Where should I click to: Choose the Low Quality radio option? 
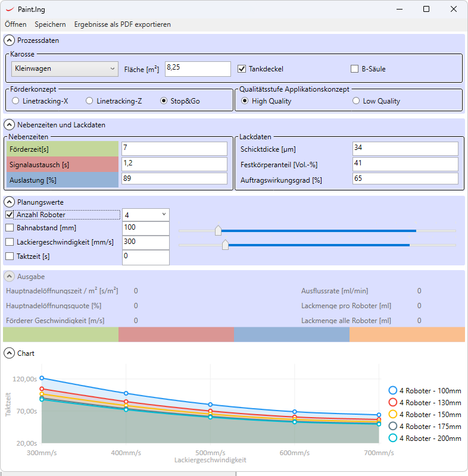click(x=356, y=101)
